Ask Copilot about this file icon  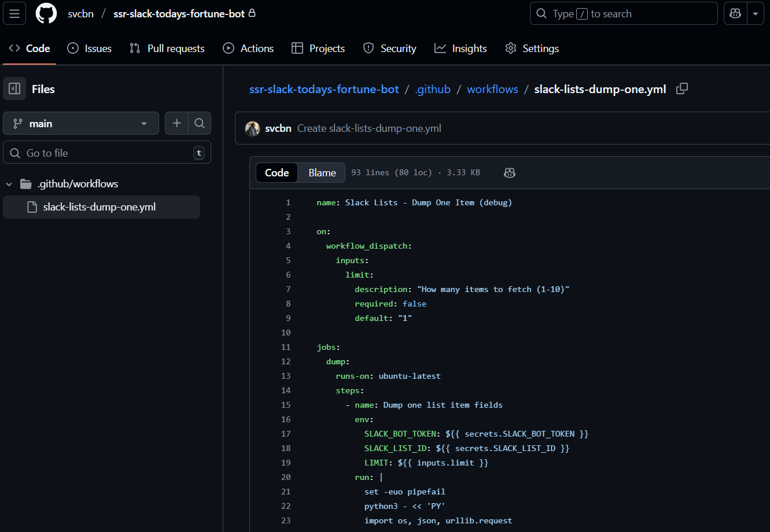(510, 172)
